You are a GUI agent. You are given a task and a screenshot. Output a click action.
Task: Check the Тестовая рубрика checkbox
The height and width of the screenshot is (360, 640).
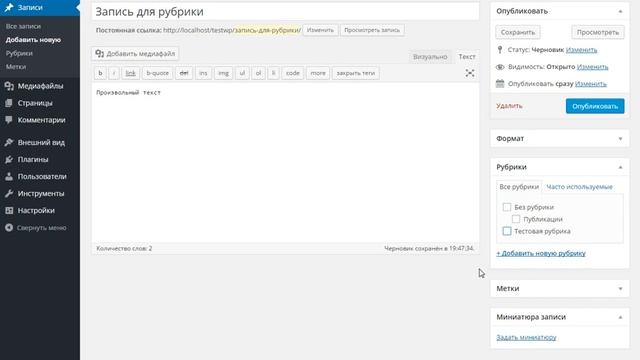(x=507, y=231)
